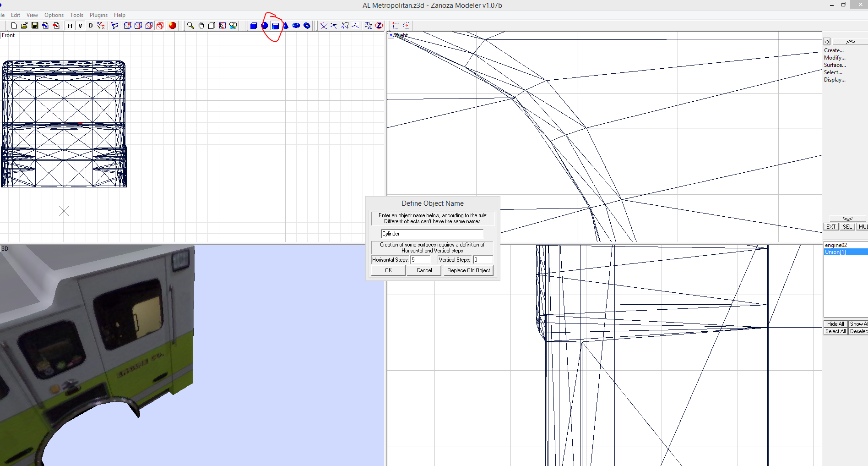Click the Save file icon
Image resolution: width=868 pixels, height=466 pixels.
click(34, 26)
